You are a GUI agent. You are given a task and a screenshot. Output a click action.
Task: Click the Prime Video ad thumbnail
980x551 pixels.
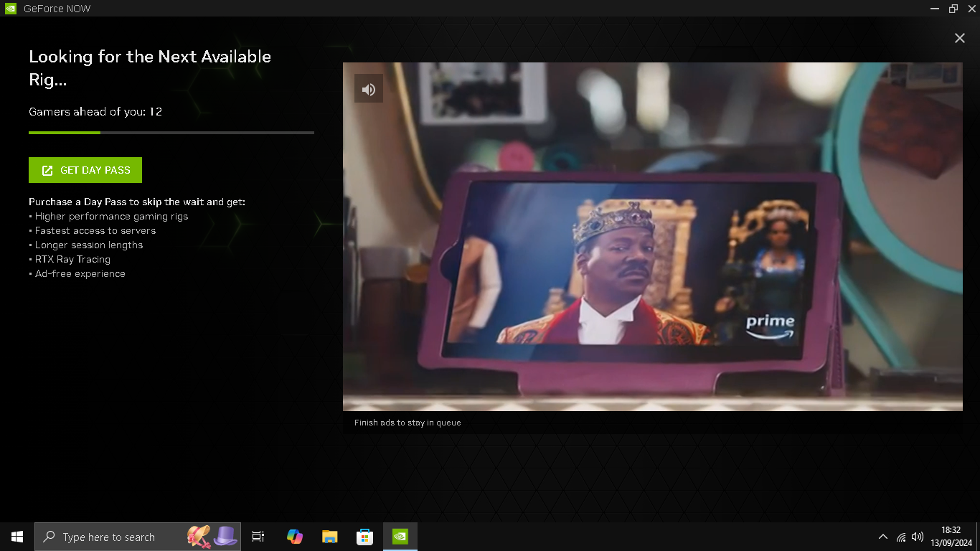tap(653, 237)
